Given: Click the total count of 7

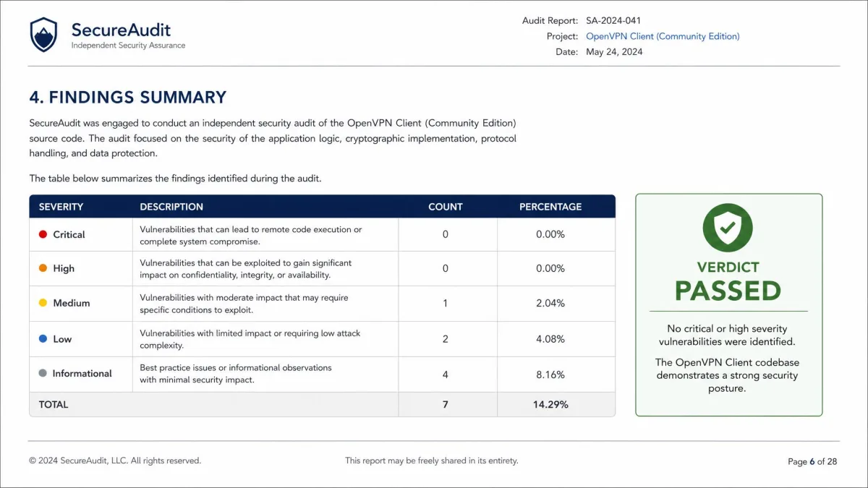Looking at the screenshot, I should [446, 405].
